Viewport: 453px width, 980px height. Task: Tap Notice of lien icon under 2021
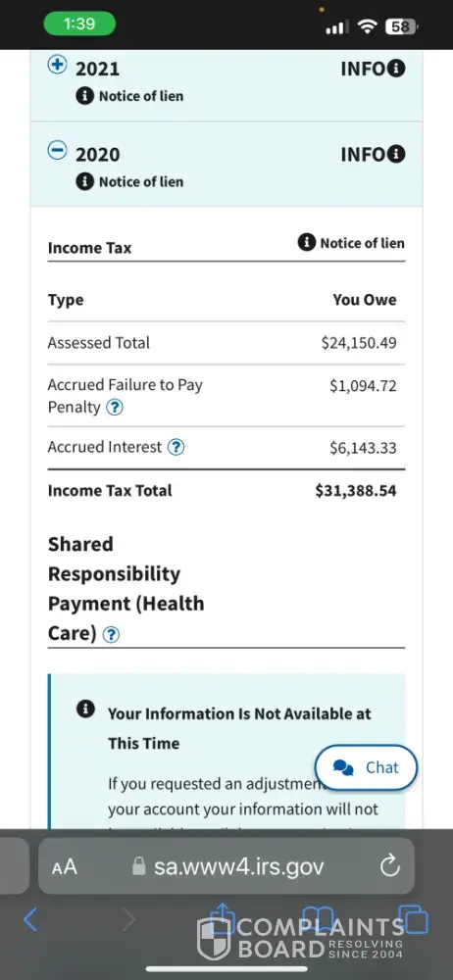click(x=85, y=96)
